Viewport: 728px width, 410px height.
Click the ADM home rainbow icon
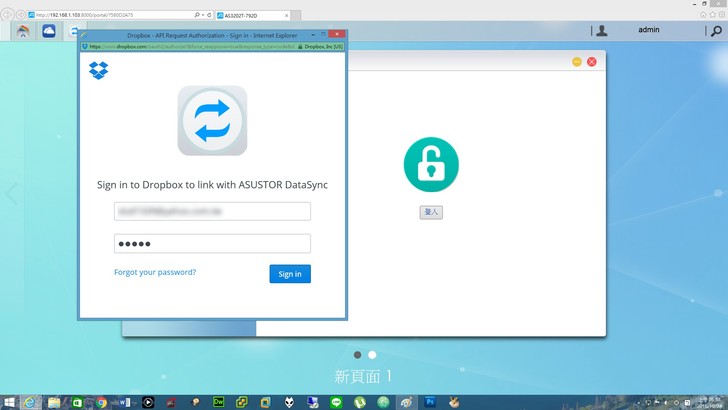point(22,32)
